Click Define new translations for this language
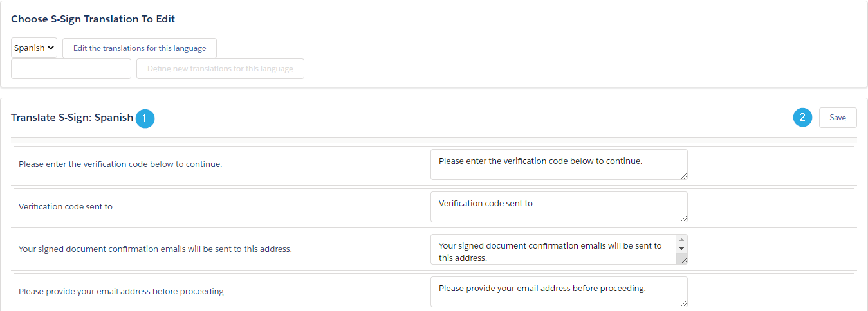Viewport: 868px width, 311px height. 220,69
